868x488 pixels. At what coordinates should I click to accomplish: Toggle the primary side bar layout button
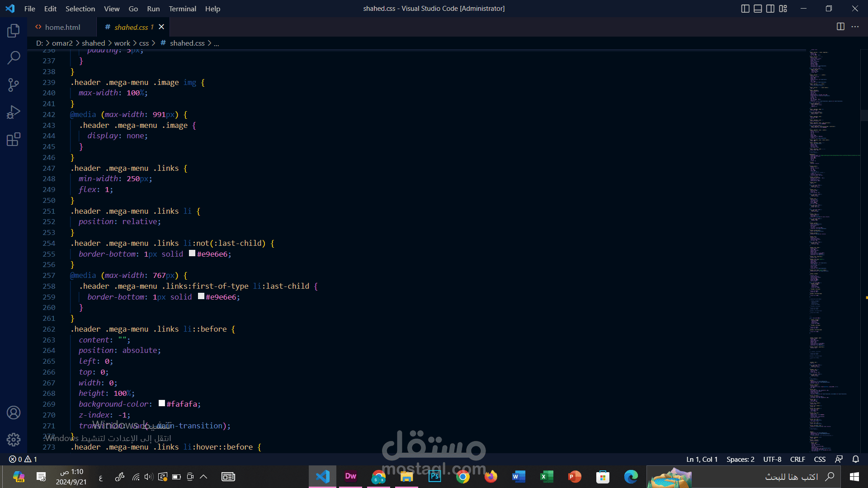coord(745,9)
